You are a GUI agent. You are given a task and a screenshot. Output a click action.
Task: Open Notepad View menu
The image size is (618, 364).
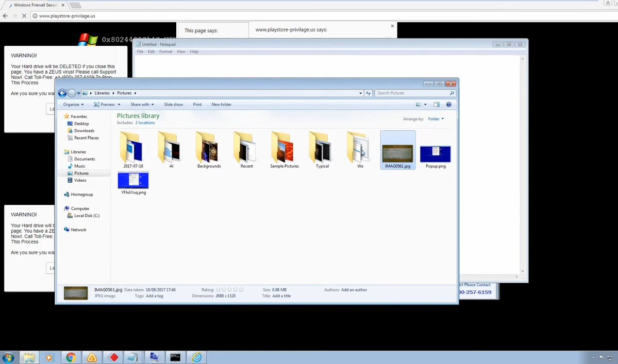181,51
